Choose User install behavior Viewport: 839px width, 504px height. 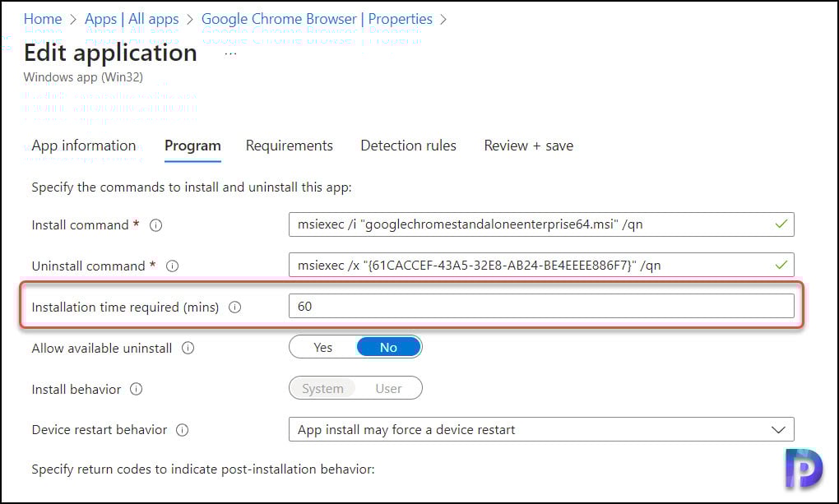[388, 388]
